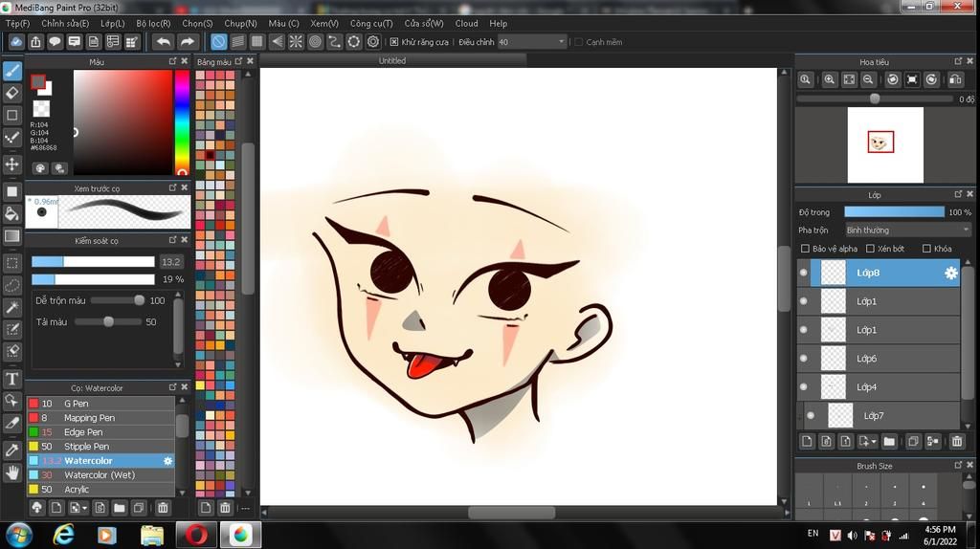Open the Pha trộn blend mode dropdown

click(x=908, y=230)
